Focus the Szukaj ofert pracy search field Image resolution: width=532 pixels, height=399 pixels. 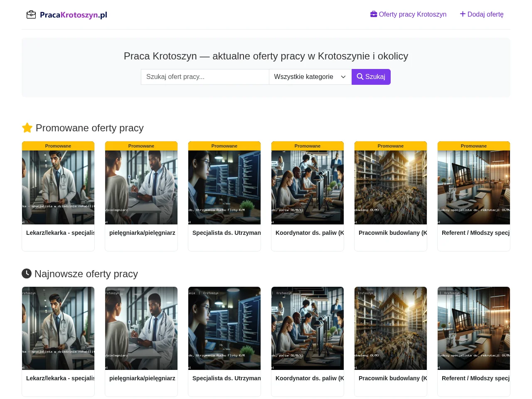[x=205, y=77]
